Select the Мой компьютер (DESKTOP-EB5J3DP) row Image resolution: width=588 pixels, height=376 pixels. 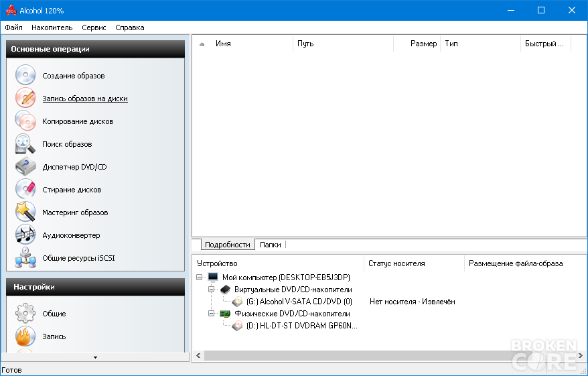coord(286,277)
